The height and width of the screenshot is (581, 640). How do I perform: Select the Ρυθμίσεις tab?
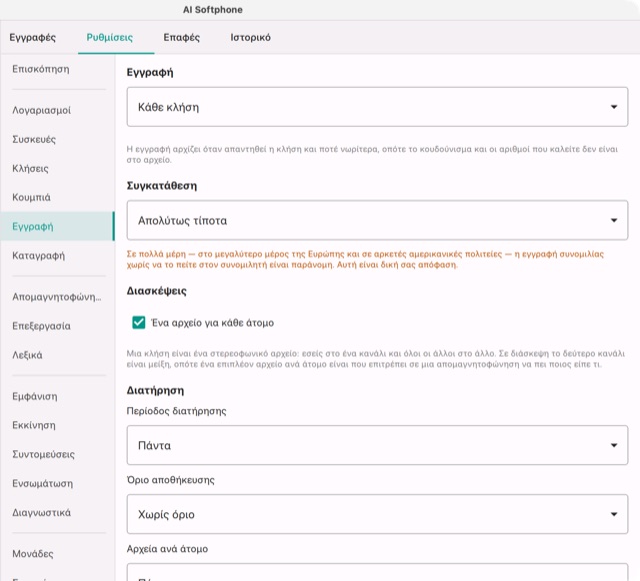point(109,38)
